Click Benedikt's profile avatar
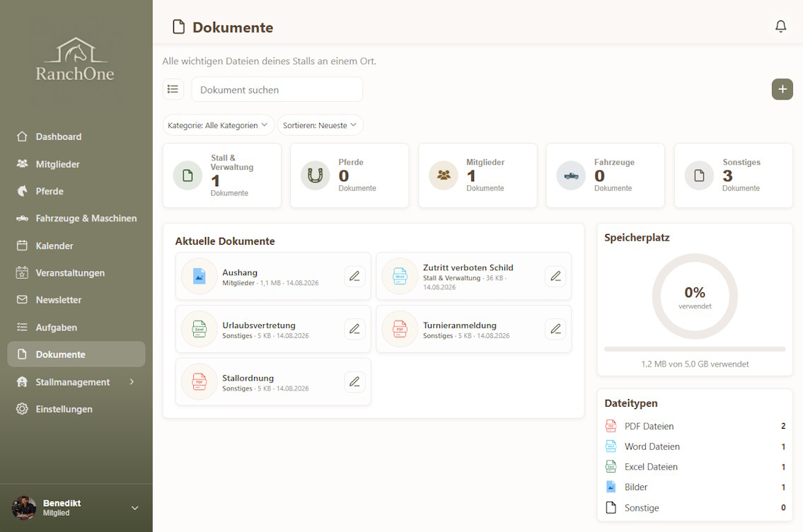The image size is (803, 532). pyautogui.click(x=24, y=508)
